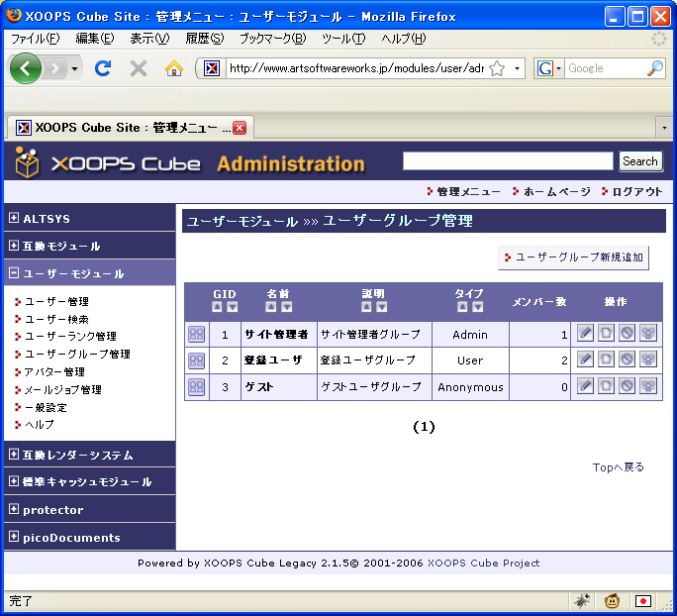Open the ブックマーク menu in menu bar
Screen dimensions: 677x616
[272, 39]
